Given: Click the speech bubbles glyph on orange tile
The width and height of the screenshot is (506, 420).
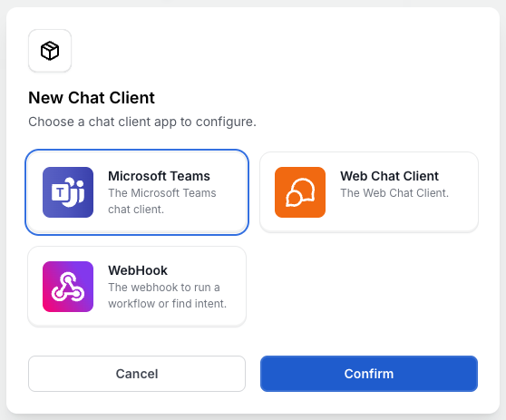Looking at the screenshot, I should pos(300,192).
